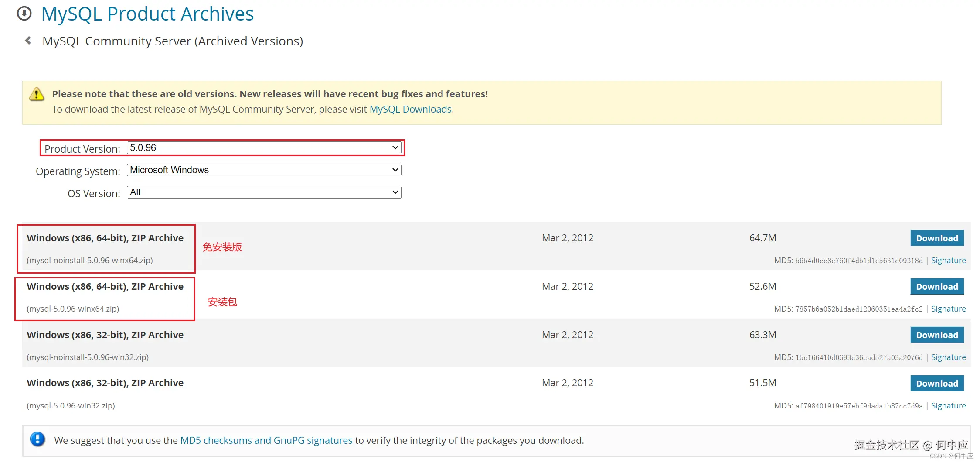Open Signature link for noinstall winx64 package
The width and height of the screenshot is (980, 463).
tap(948, 261)
